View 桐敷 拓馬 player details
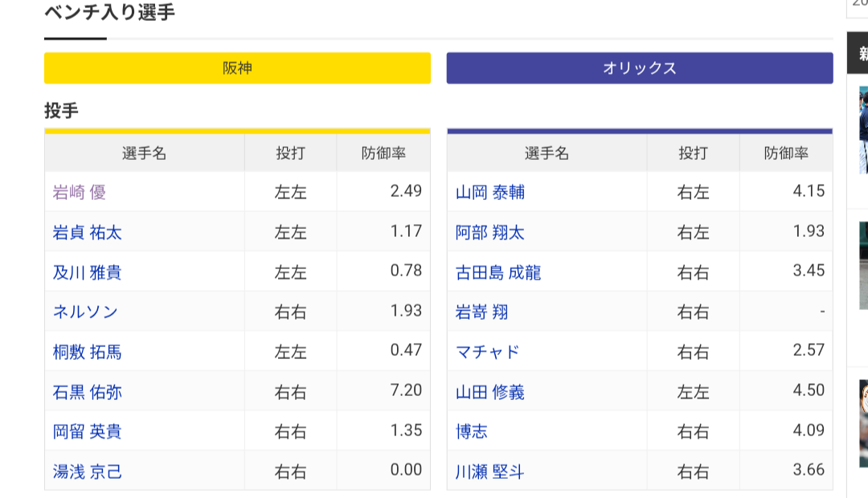The height and width of the screenshot is (498, 868). click(87, 352)
